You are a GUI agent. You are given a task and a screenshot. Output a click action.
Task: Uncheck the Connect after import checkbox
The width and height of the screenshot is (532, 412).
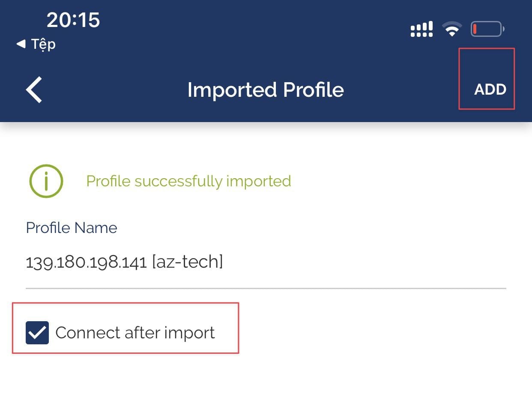(38, 333)
